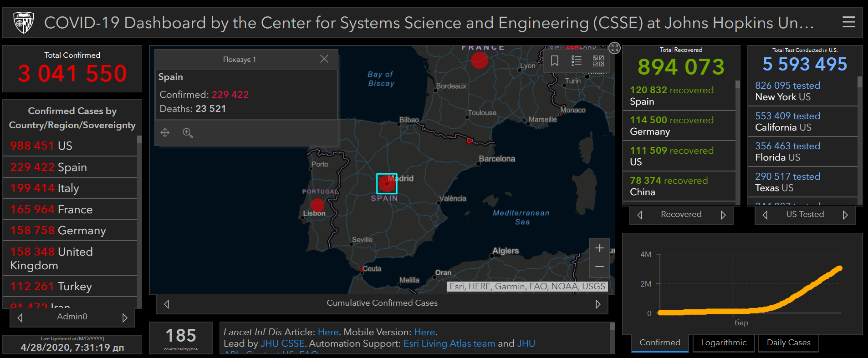Select 199 414 Italy in country list
The width and height of the screenshot is (868, 358).
70,188
